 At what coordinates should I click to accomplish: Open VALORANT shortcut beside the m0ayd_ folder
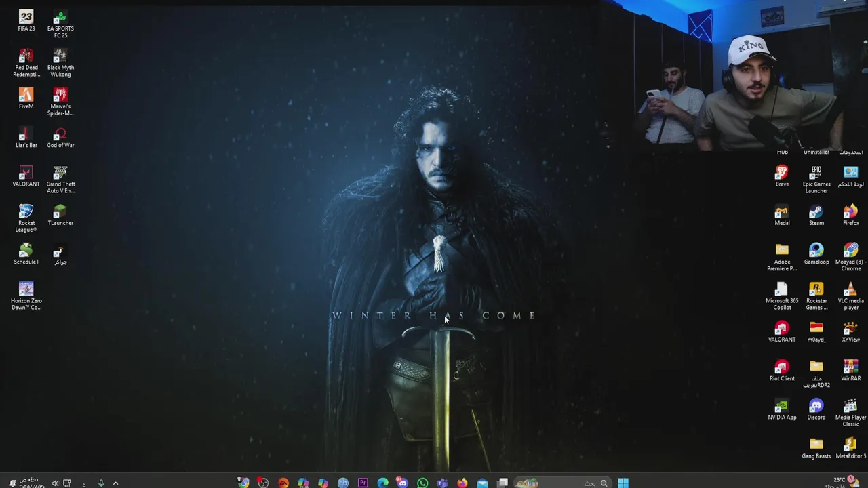click(782, 332)
